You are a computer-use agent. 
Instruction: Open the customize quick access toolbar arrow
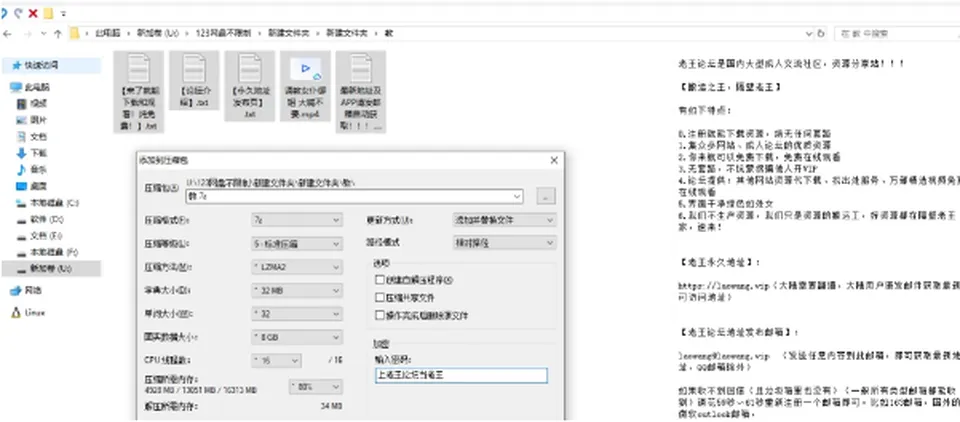64,13
